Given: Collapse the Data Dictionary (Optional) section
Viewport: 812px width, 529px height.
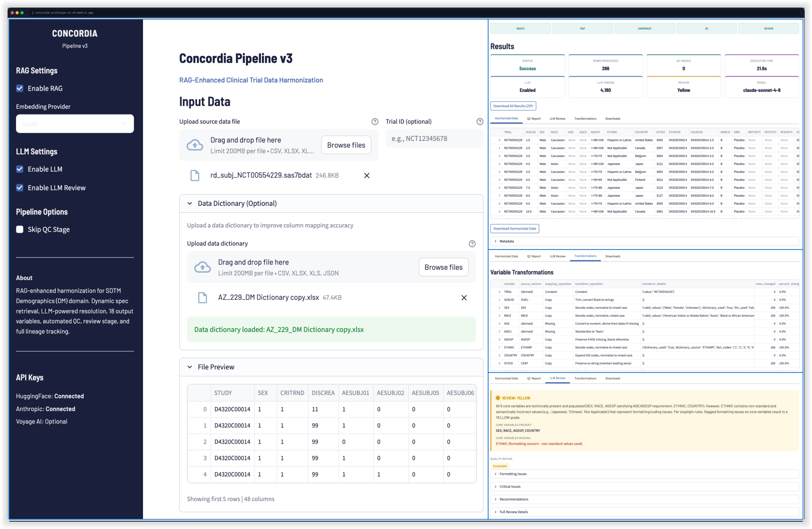Looking at the screenshot, I should (x=190, y=203).
